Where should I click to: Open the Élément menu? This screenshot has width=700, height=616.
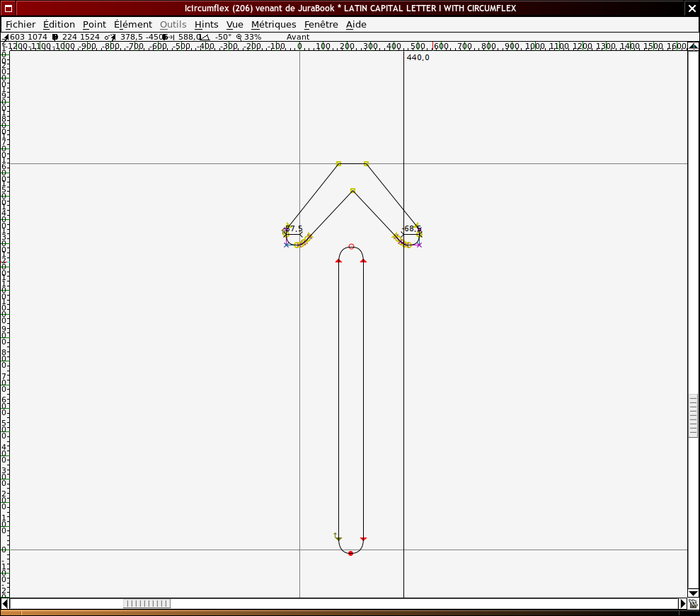click(x=133, y=25)
